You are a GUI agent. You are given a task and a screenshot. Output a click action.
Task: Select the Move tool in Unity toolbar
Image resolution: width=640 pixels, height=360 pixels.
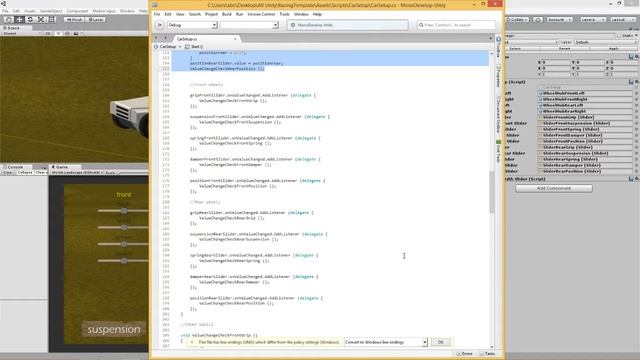[19, 20]
